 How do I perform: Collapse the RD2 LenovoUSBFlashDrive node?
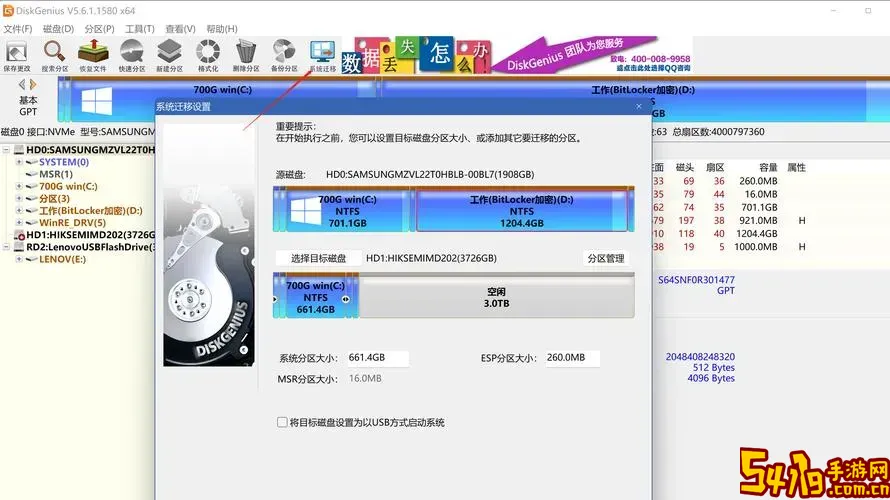pyautogui.click(x=6, y=247)
